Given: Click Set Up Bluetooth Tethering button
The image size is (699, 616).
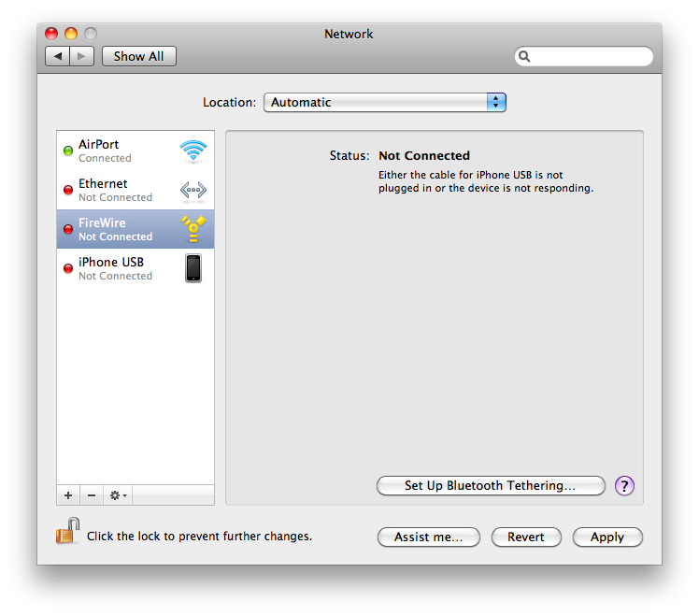Looking at the screenshot, I should tap(491, 485).
